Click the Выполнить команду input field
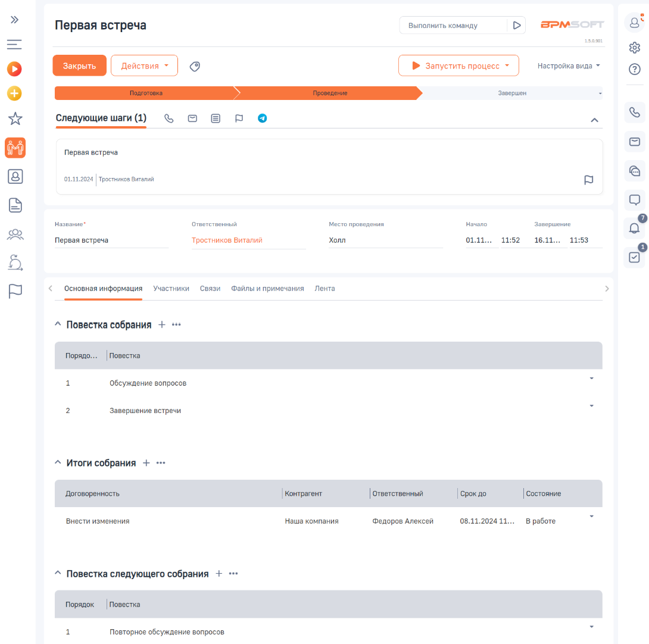 tap(453, 25)
